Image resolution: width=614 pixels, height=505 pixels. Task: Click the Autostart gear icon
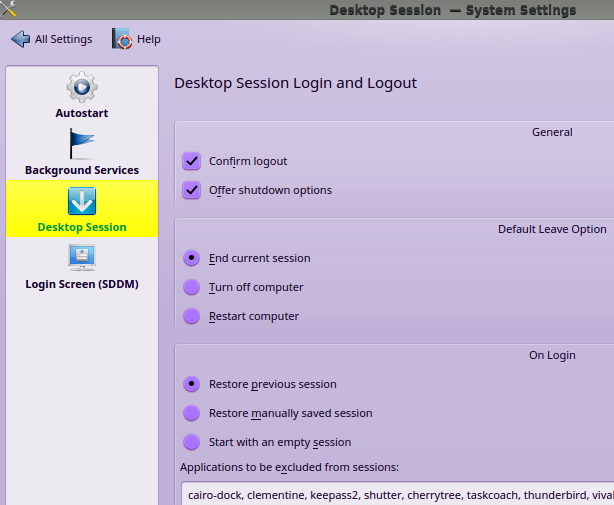(81, 87)
